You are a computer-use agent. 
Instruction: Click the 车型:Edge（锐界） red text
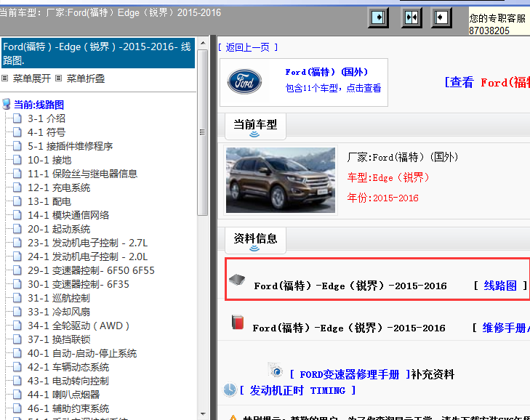coord(388,177)
